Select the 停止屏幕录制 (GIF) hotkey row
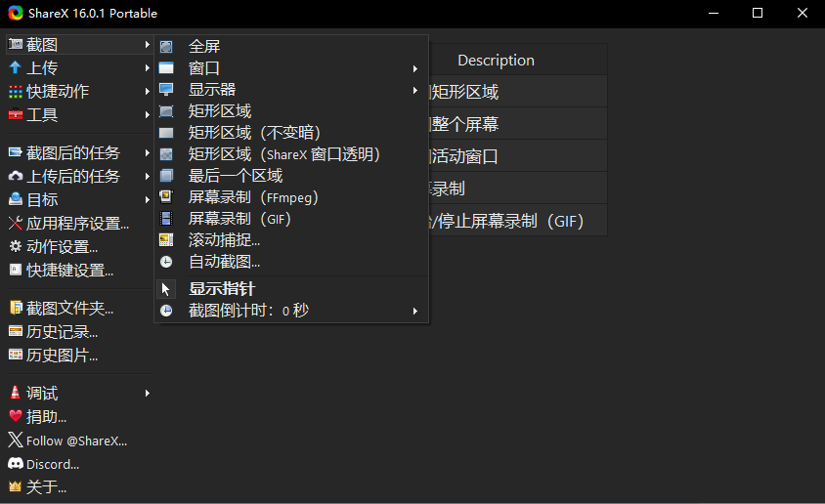 click(x=518, y=220)
